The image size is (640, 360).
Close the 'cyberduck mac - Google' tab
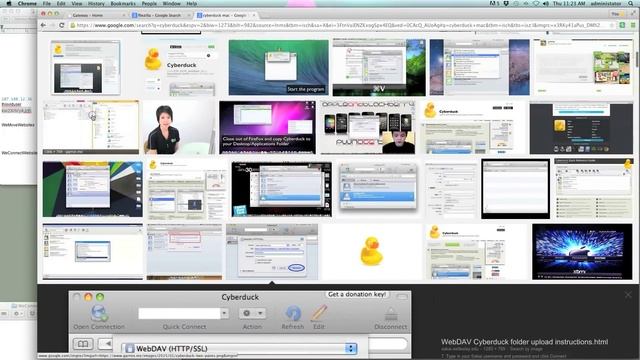[253, 15]
